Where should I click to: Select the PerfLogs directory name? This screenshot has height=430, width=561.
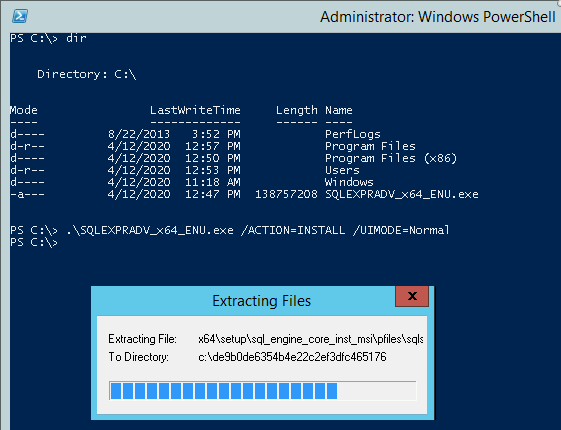click(353, 134)
